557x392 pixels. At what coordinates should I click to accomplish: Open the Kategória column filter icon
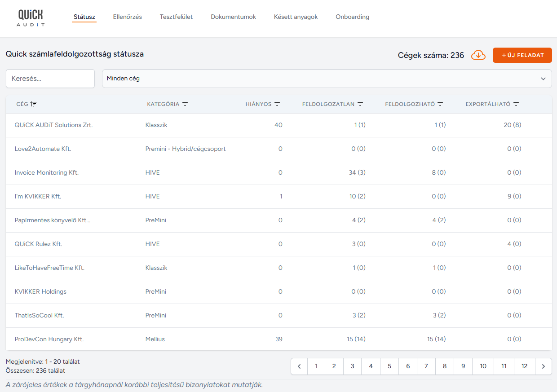click(x=185, y=104)
